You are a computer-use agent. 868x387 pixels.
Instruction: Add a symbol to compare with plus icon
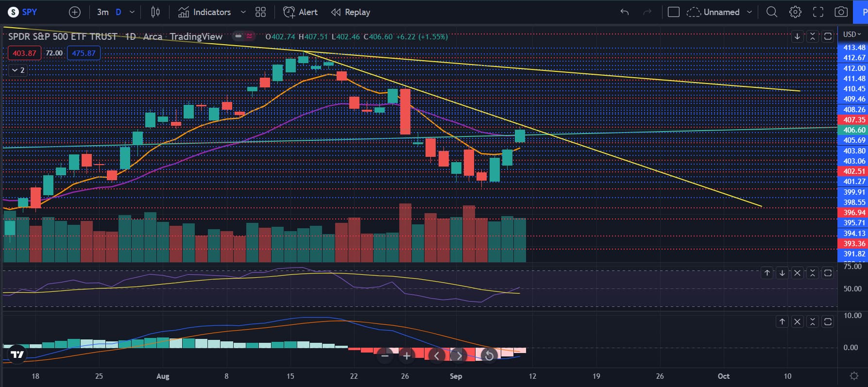[x=75, y=12]
